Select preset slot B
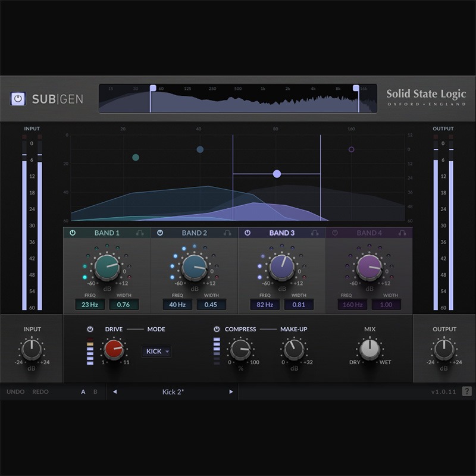 click(x=95, y=392)
